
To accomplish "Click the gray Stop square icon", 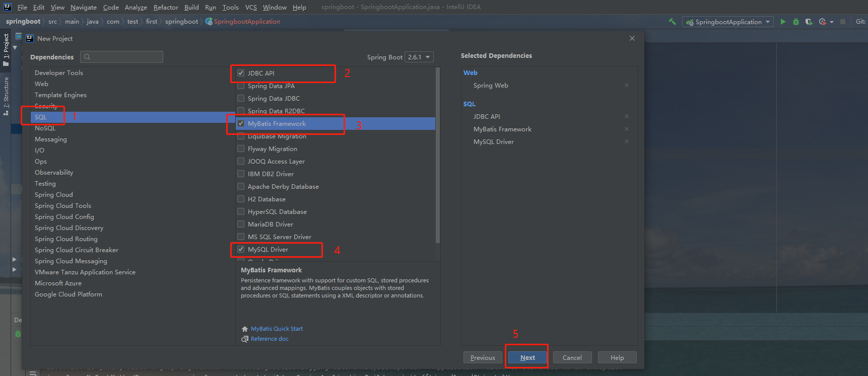I will pos(843,22).
